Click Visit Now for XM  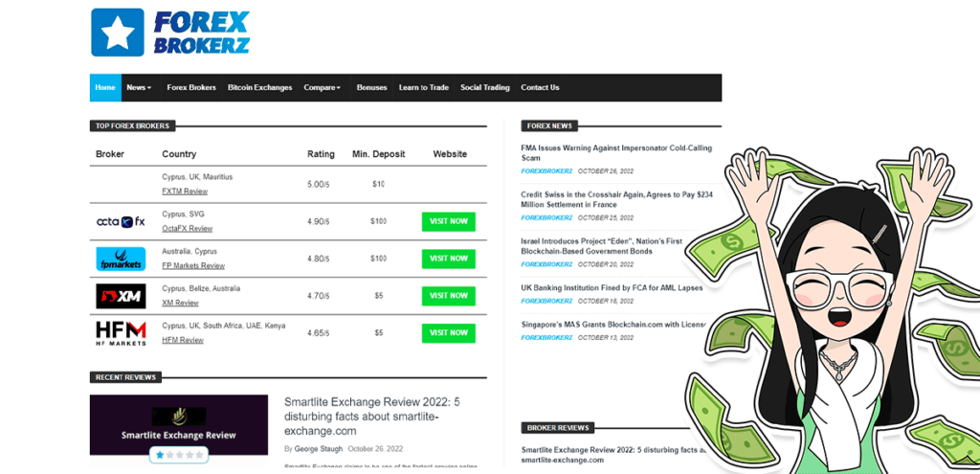449,296
